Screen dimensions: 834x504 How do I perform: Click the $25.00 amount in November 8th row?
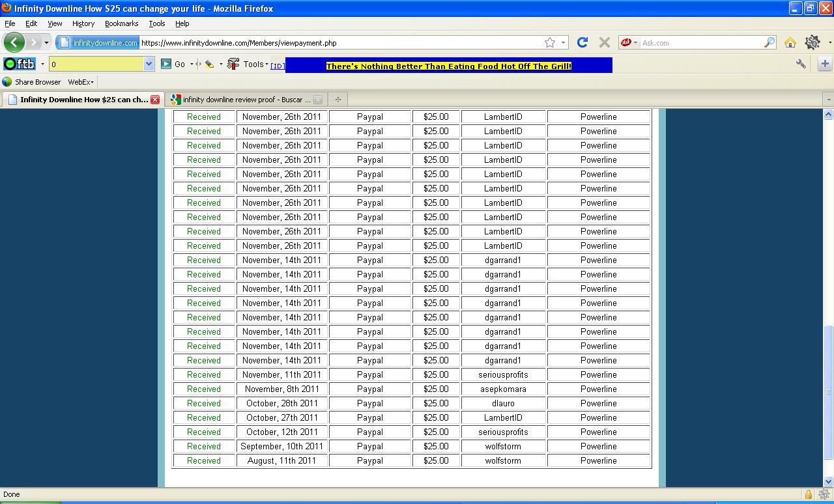coord(436,389)
